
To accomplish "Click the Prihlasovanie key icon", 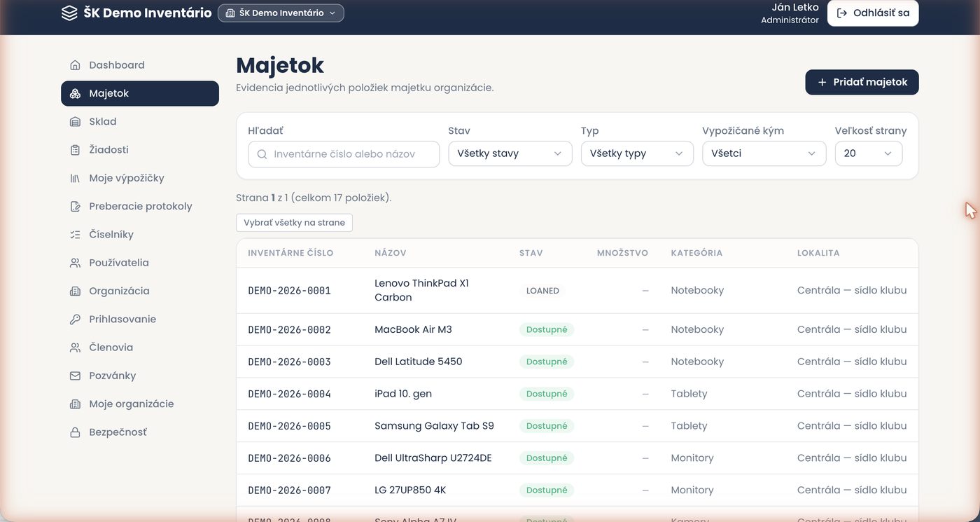I will coord(75,320).
